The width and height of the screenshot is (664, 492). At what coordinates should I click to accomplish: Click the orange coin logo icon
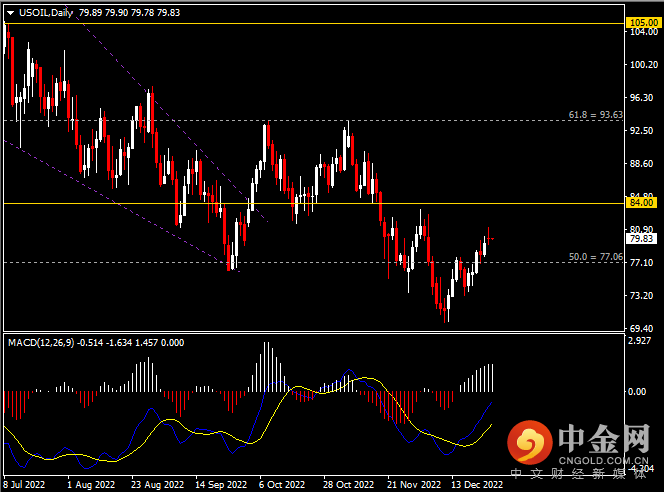click(x=529, y=440)
